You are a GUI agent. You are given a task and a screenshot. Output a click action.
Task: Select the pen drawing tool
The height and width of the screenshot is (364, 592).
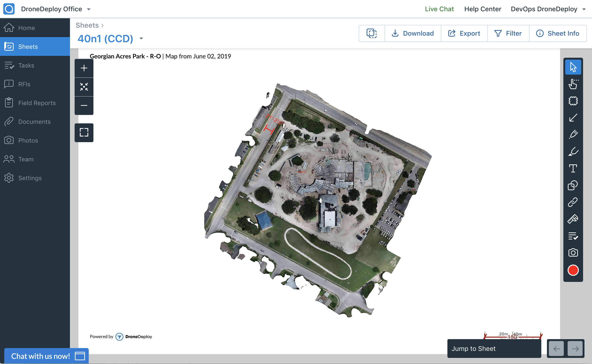coord(573,134)
